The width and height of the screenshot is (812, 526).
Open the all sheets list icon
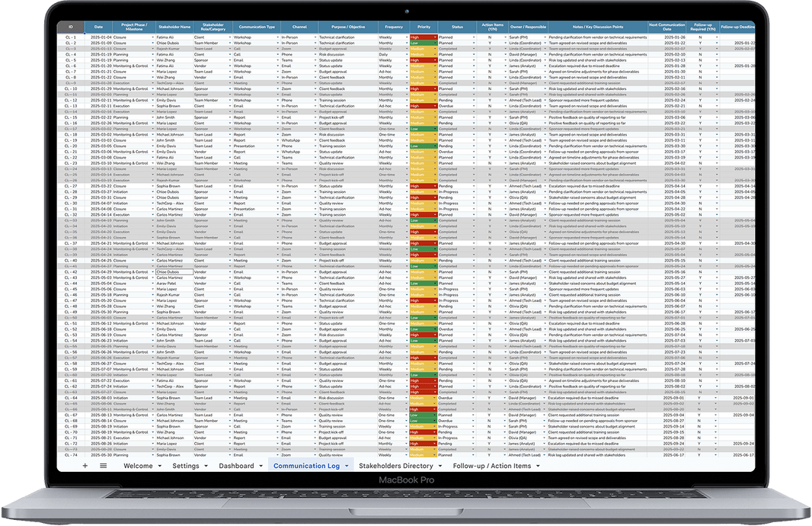pyautogui.click(x=103, y=466)
